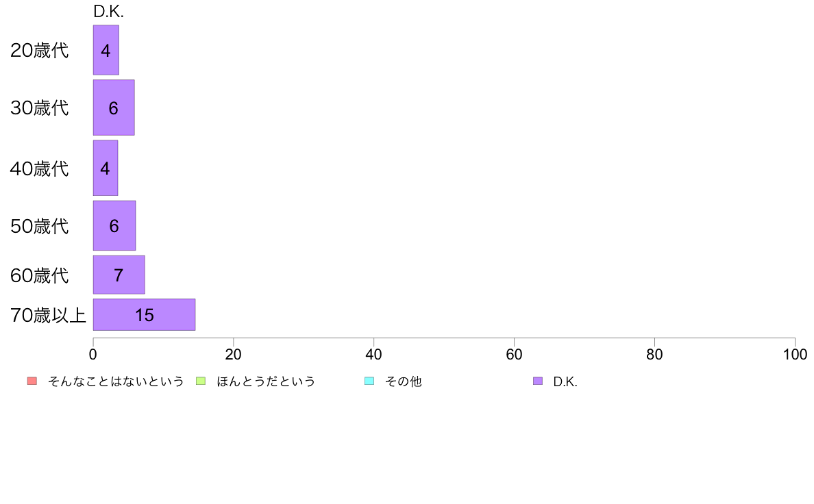The width and height of the screenshot is (814, 504).
Task: Click the red そんなことはないという legend swatch
Action: 32,381
